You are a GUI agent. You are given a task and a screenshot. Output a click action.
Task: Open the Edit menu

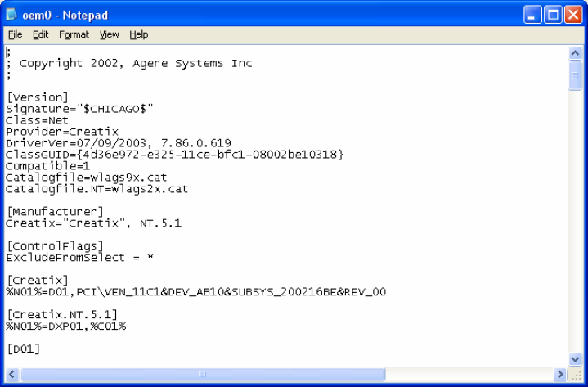[x=40, y=34]
